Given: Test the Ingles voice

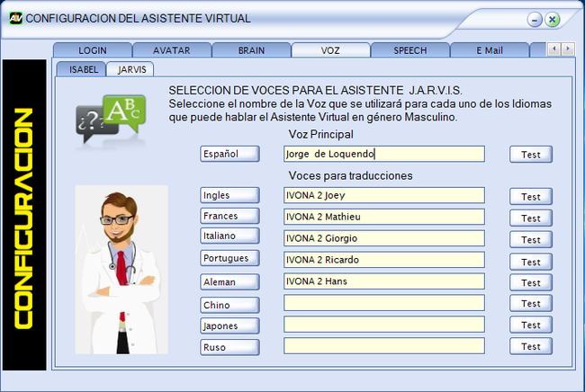Looking at the screenshot, I should point(531,196).
